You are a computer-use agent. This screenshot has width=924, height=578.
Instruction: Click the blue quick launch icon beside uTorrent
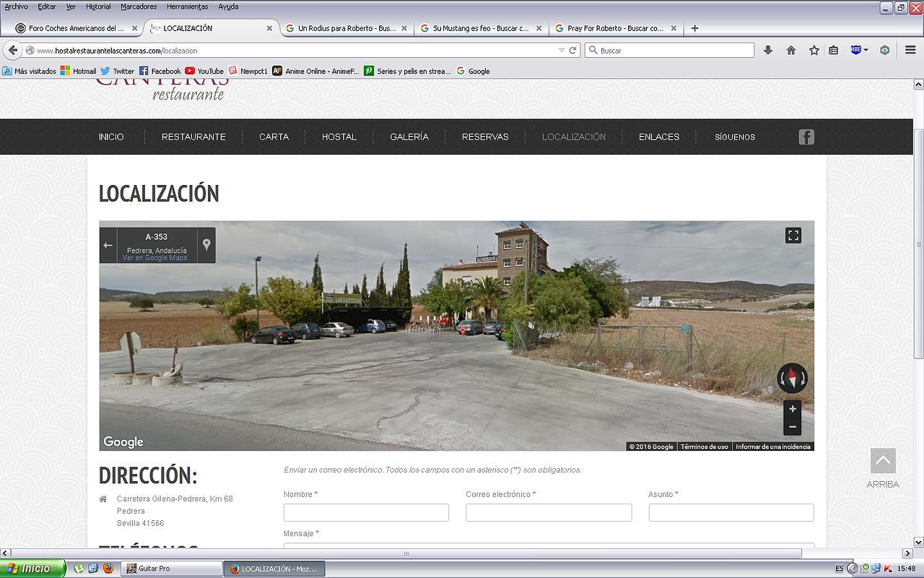pyautogui.click(x=93, y=569)
